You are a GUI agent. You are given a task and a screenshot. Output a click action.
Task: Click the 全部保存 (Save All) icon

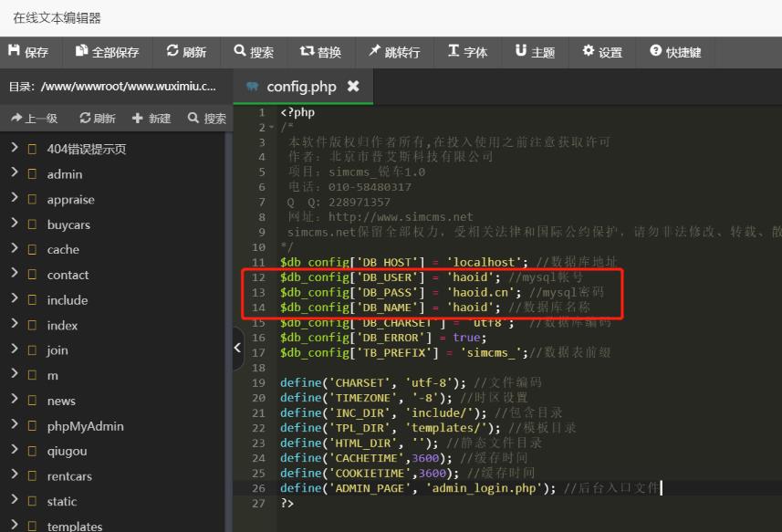pos(82,51)
